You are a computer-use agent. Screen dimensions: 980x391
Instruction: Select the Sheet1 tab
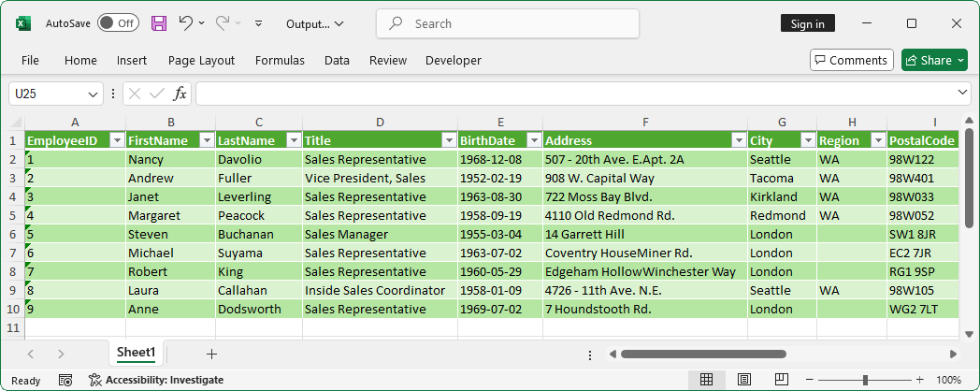136,353
